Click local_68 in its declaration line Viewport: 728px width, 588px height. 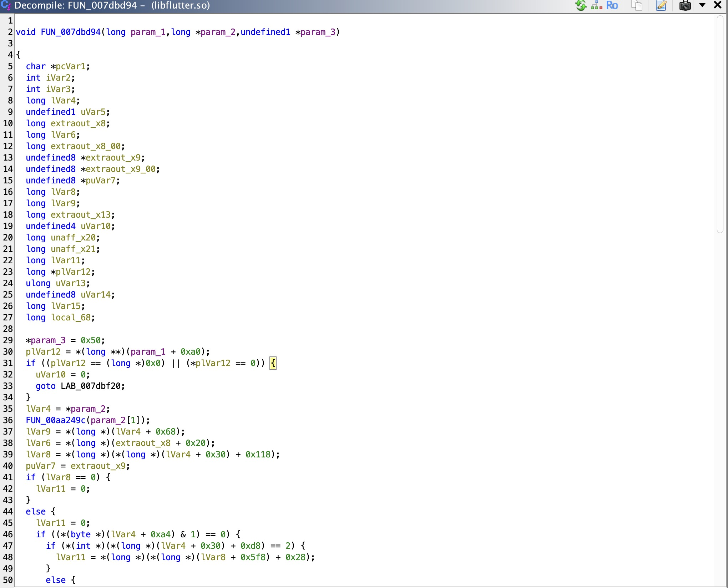(x=71, y=318)
